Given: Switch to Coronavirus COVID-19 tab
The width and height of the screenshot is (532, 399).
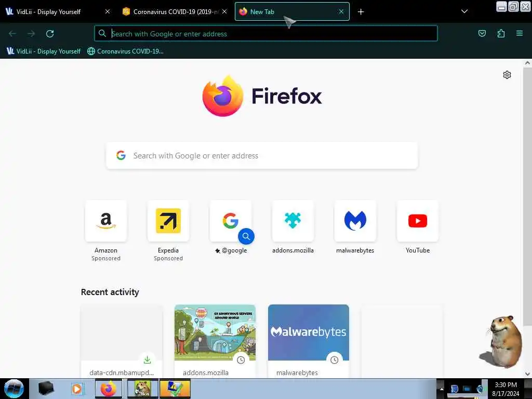Looking at the screenshot, I should [175, 12].
